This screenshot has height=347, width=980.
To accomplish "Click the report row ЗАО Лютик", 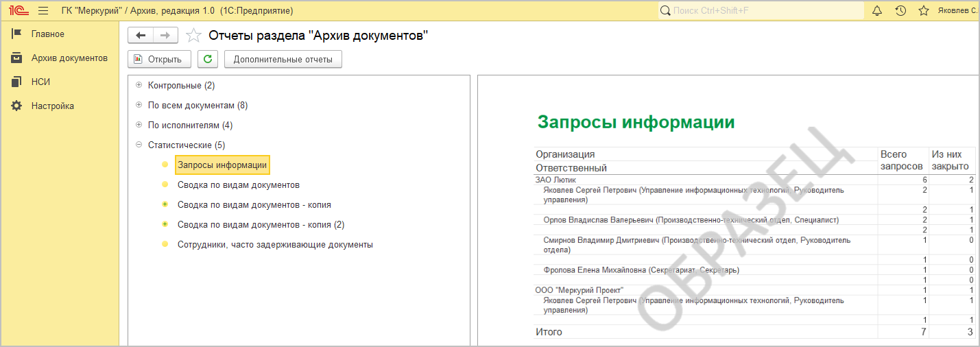I will click(x=756, y=180).
